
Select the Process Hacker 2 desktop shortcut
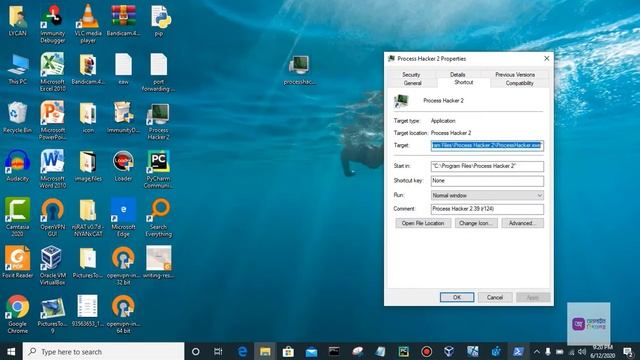click(x=158, y=121)
